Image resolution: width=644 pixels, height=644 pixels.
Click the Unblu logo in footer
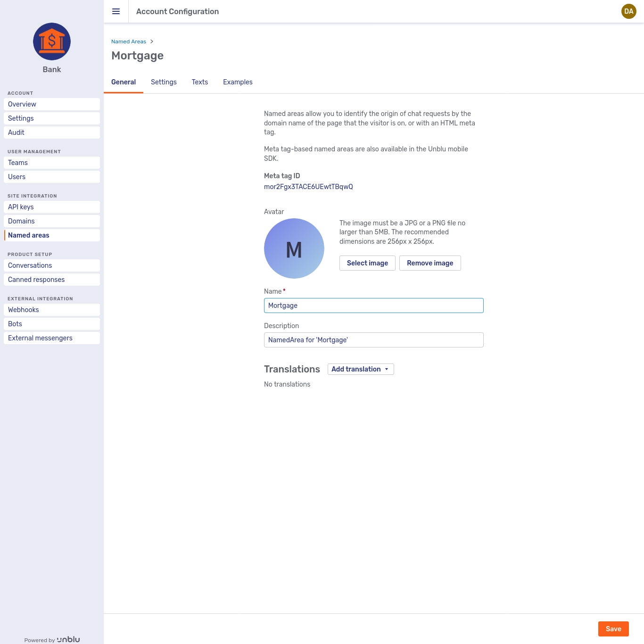pyautogui.click(x=68, y=639)
